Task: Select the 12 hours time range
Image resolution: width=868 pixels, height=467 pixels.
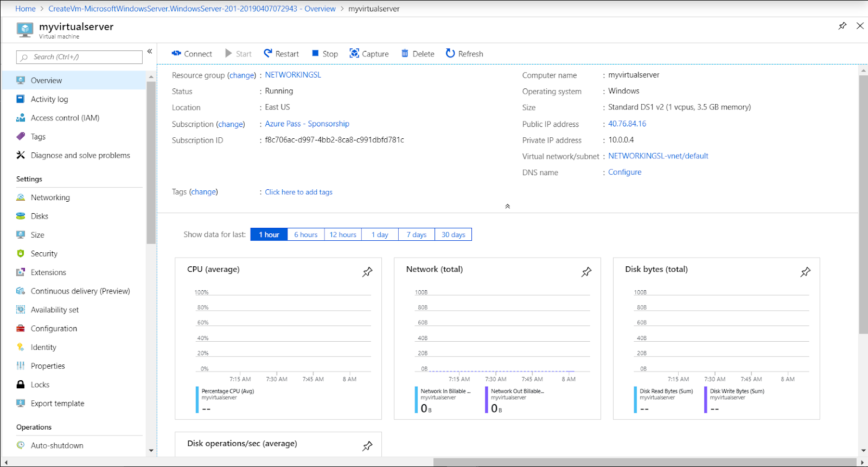Action: tap(343, 234)
